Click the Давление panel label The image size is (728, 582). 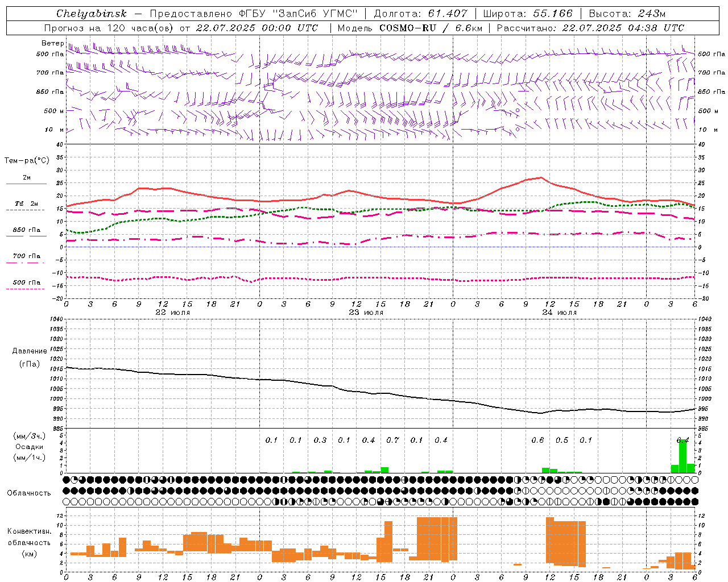30,351
